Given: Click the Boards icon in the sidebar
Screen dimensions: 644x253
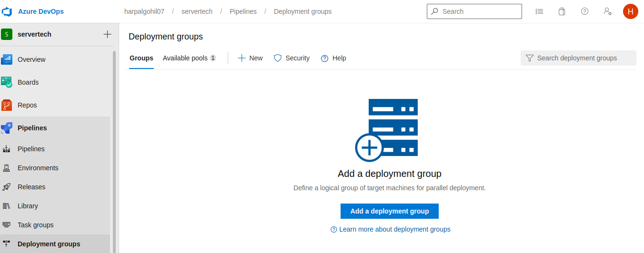Looking at the screenshot, I should 7,82.
